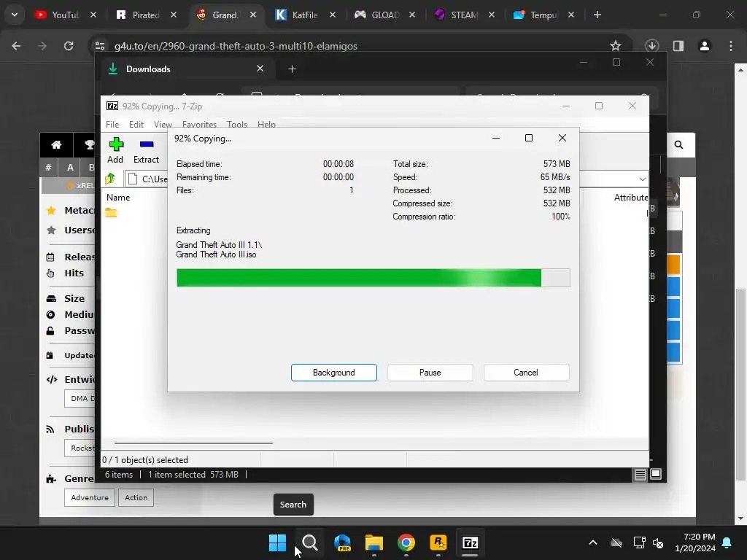The width and height of the screenshot is (747, 560).
Task: Click the OneDrive tray icon
Action: pos(616,542)
